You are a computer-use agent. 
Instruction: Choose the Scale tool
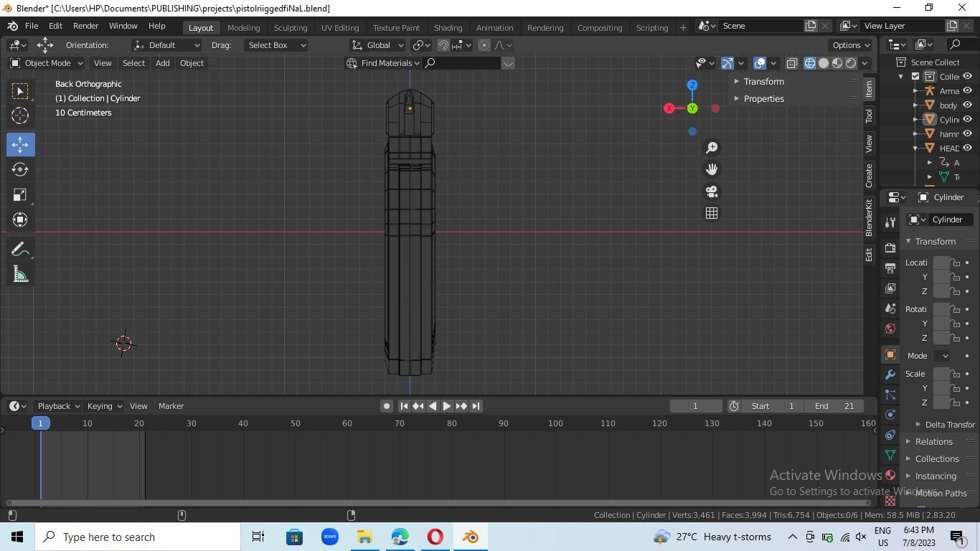tap(19, 194)
